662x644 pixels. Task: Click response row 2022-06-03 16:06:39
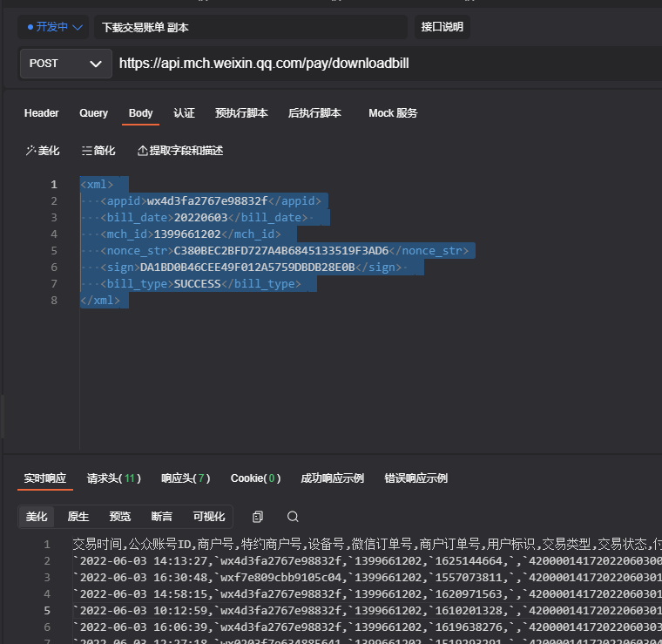[x=367, y=627]
